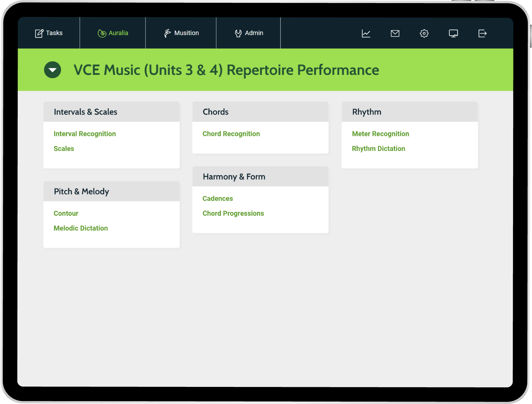The width and height of the screenshot is (532, 404).
Task: Open the Admin tab
Action: click(x=249, y=33)
